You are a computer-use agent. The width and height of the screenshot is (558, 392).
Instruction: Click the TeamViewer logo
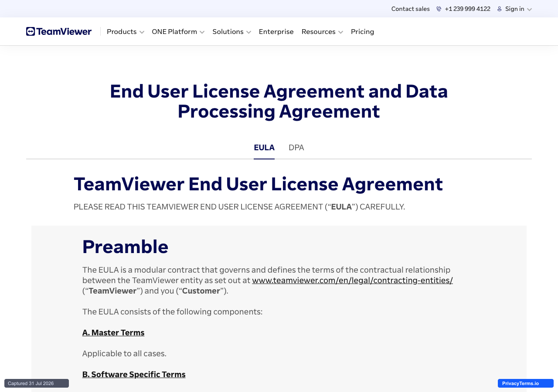(59, 31)
